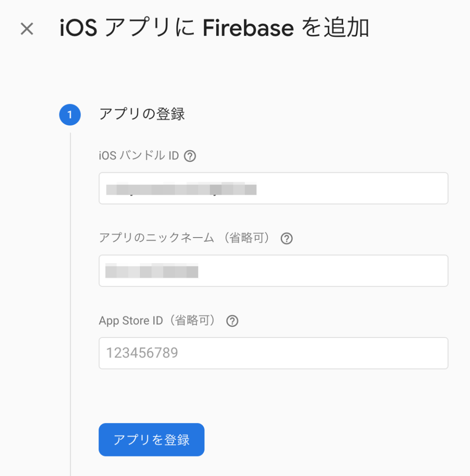Focus the iOS バンドル ID input field
Image resolution: width=470 pixels, height=476 pixels.
[273, 188]
